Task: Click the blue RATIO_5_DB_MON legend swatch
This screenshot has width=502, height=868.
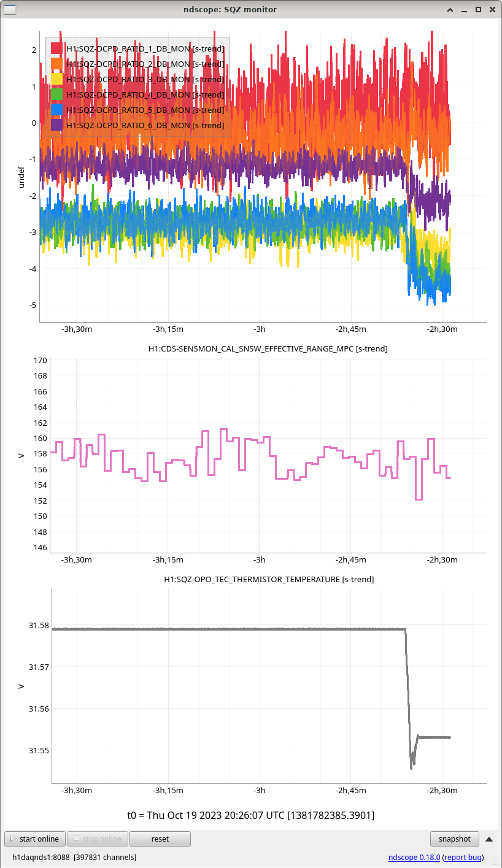Action: click(x=56, y=110)
